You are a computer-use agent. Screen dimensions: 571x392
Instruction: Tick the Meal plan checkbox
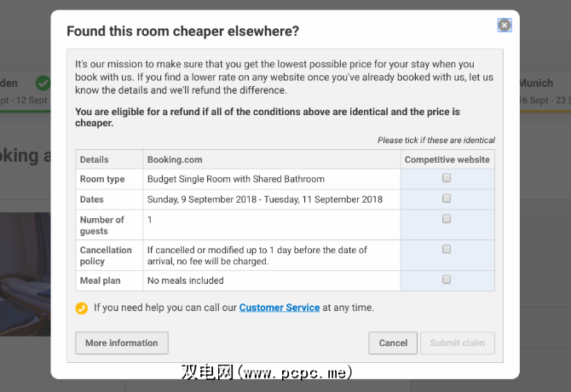447,280
